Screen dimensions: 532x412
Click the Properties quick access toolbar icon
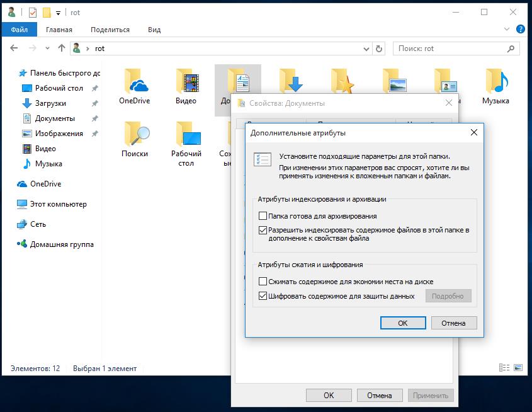point(33,13)
